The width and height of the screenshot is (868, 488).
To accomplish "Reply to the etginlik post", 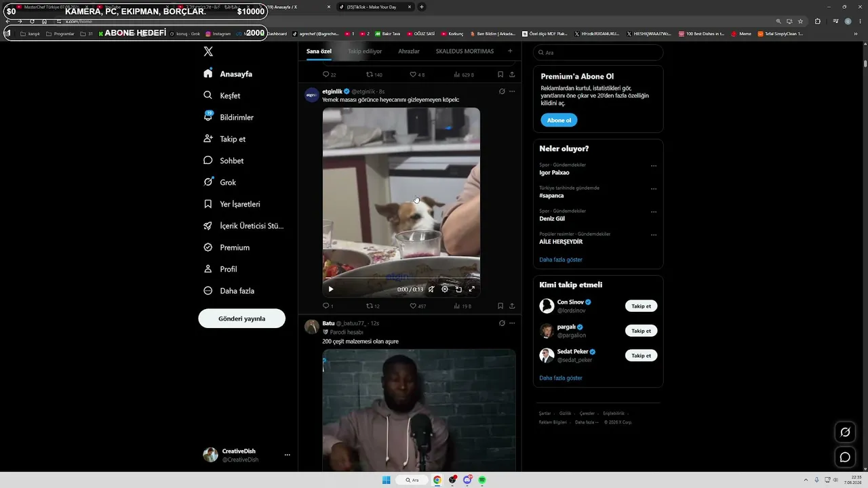I will pos(328,306).
